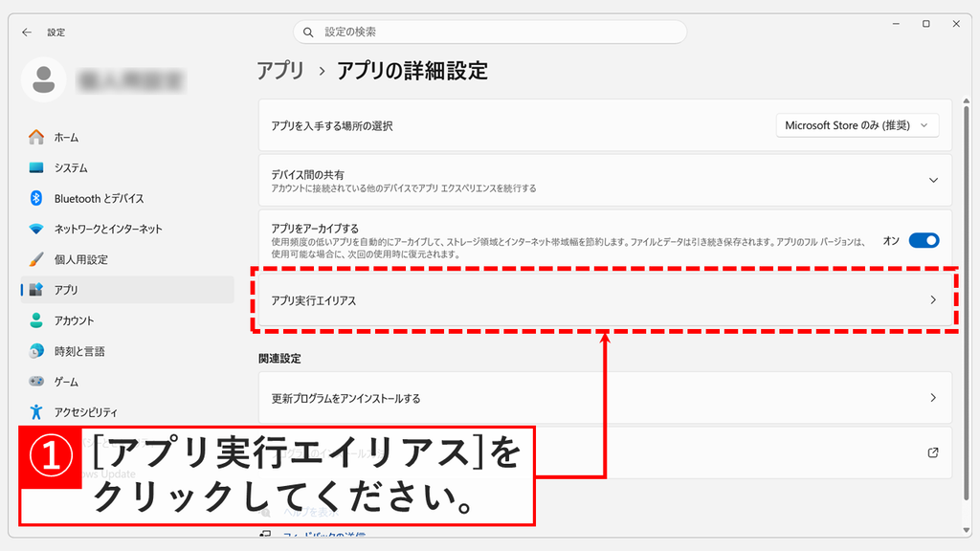Click the vertical scrollbar of settings page
The width and height of the screenshot is (980, 551).
[967, 303]
